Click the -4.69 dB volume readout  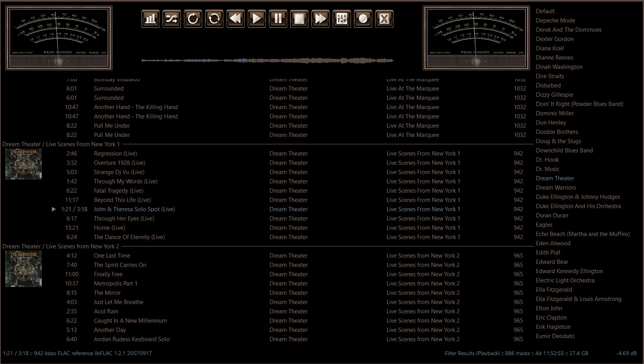tap(626, 353)
